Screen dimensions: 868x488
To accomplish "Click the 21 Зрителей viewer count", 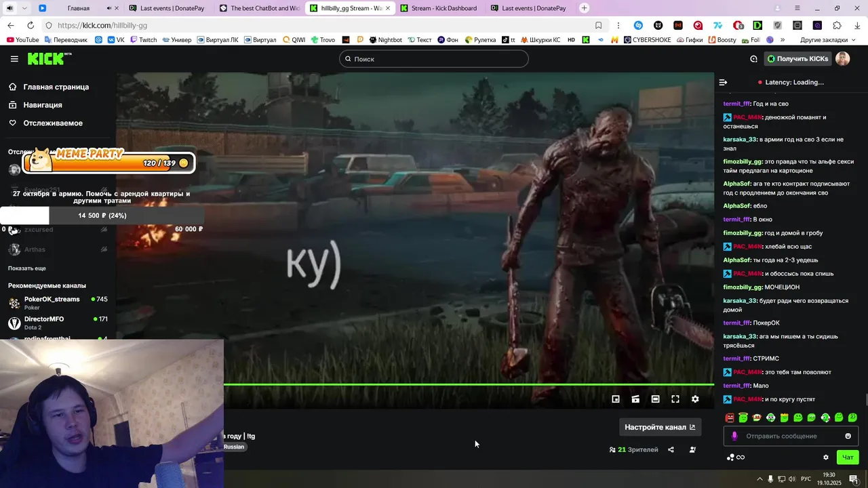I will (x=634, y=449).
